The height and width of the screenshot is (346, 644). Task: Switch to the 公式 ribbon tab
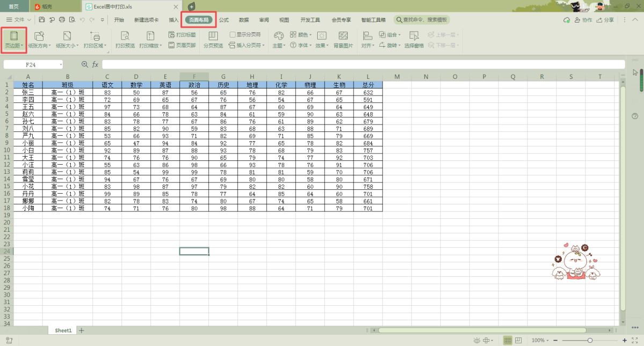[224, 20]
